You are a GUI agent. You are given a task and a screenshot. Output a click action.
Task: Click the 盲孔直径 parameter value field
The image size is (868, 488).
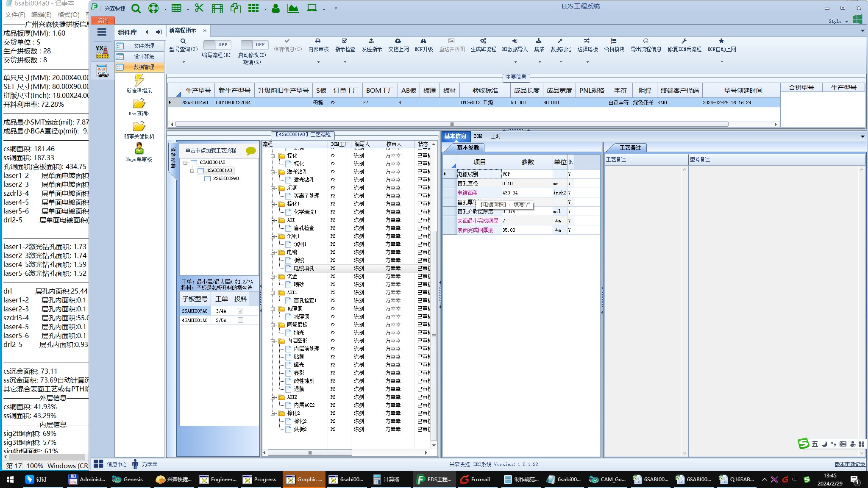[x=527, y=183]
